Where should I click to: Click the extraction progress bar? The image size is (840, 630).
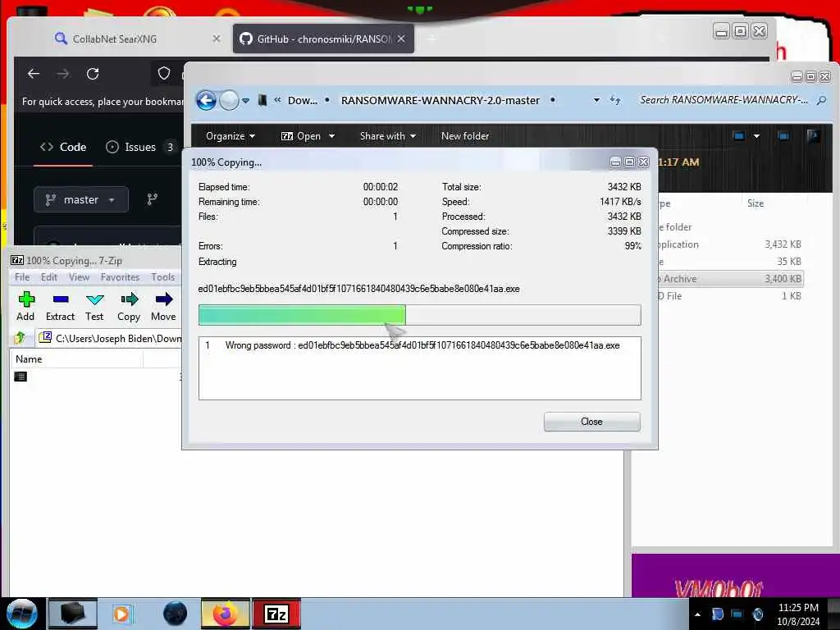pyautogui.click(x=419, y=314)
